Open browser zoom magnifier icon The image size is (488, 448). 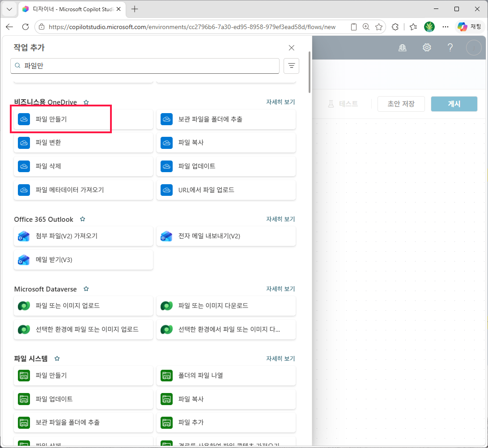[x=366, y=27]
